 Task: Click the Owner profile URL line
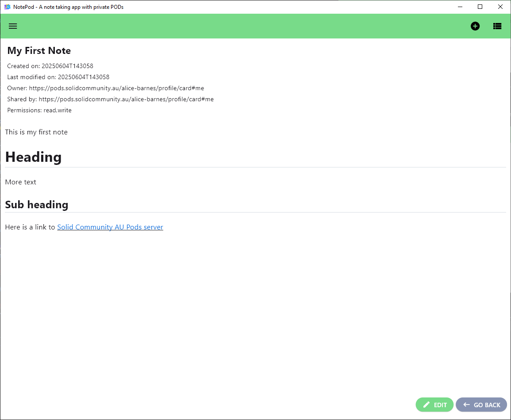(105, 88)
